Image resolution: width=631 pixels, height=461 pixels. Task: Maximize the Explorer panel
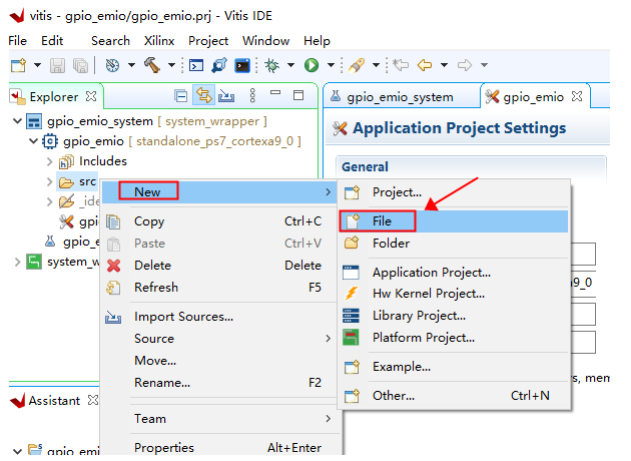click(x=298, y=95)
